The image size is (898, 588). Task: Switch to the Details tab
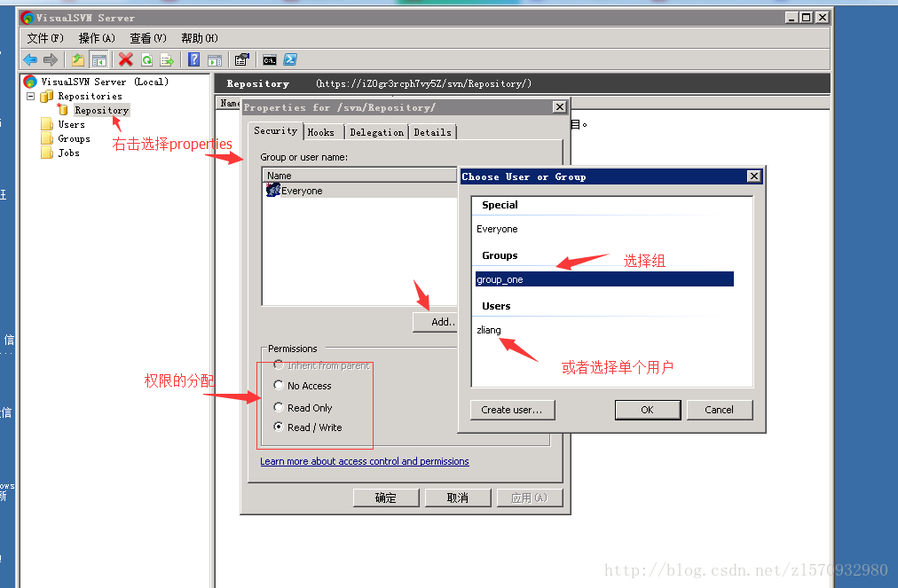432,132
